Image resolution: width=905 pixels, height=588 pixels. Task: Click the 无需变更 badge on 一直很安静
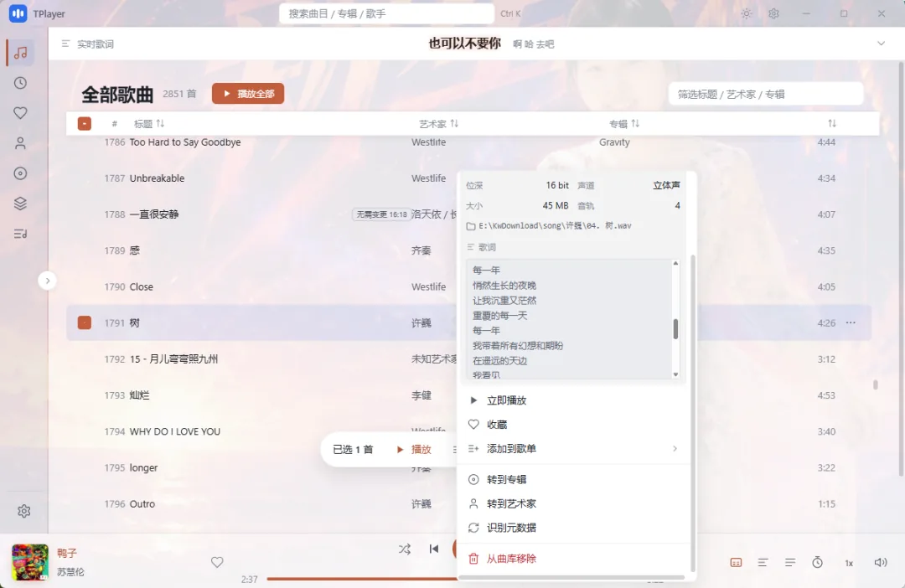pyautogui.click(x=381, y=214)
